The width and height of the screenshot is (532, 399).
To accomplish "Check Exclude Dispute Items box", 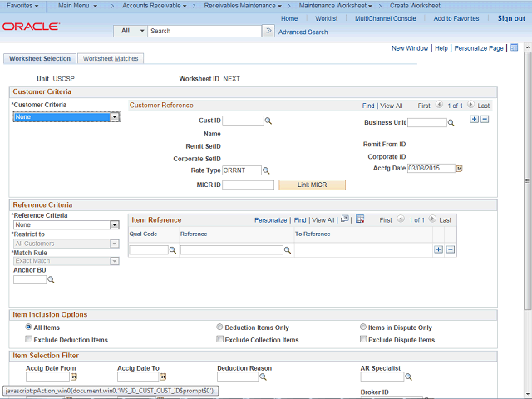I will click(363, 340).
